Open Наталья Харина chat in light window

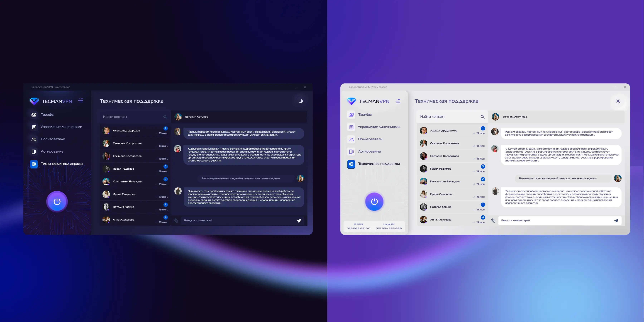452,207
